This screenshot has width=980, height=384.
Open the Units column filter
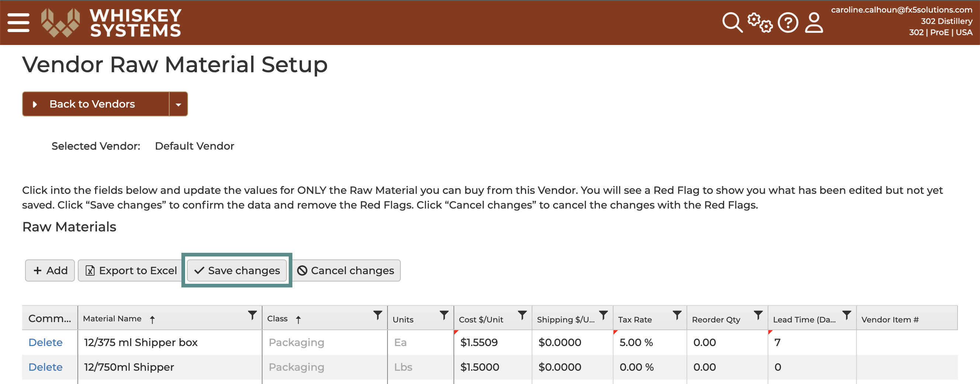pos(444,315)
